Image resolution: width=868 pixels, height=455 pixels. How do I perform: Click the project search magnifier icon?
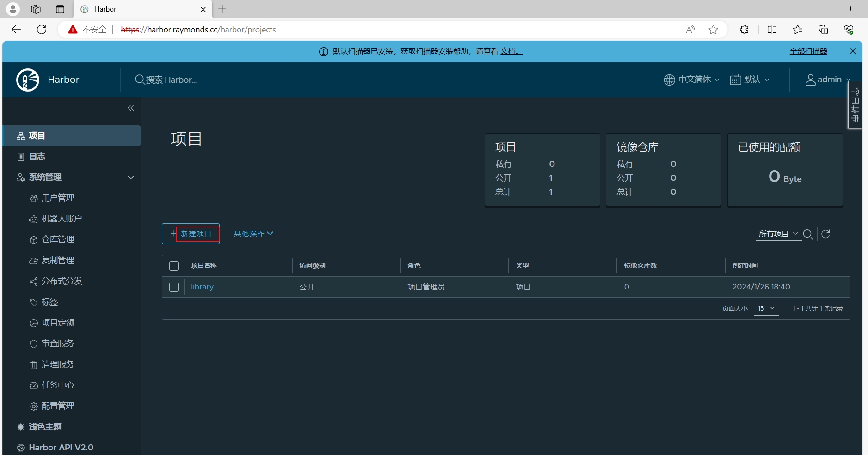pyautogui.click(x=808, y=234)
